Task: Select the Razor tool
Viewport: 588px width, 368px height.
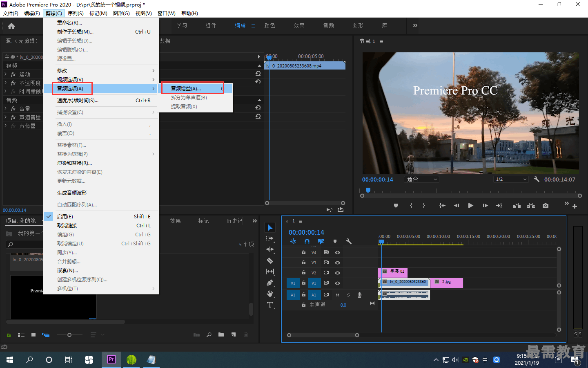Action: [x=269, y=260]
